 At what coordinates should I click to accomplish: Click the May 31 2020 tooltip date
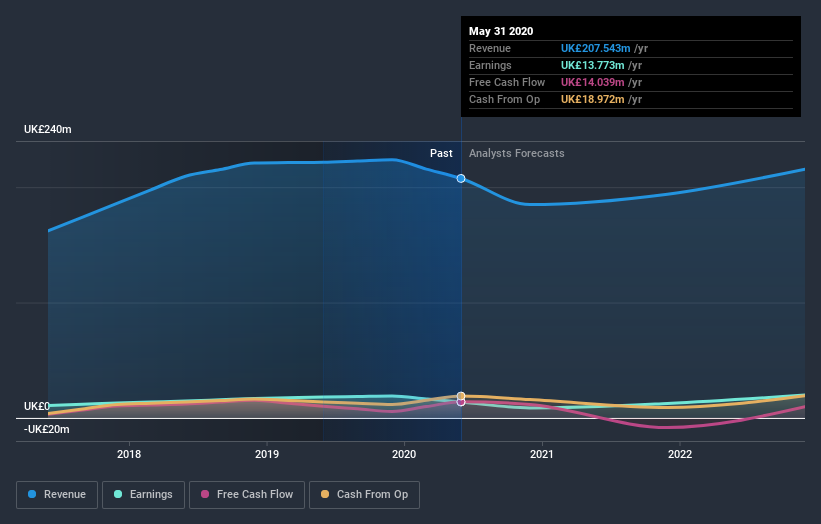pyautogui.click(x=501, y=31)
